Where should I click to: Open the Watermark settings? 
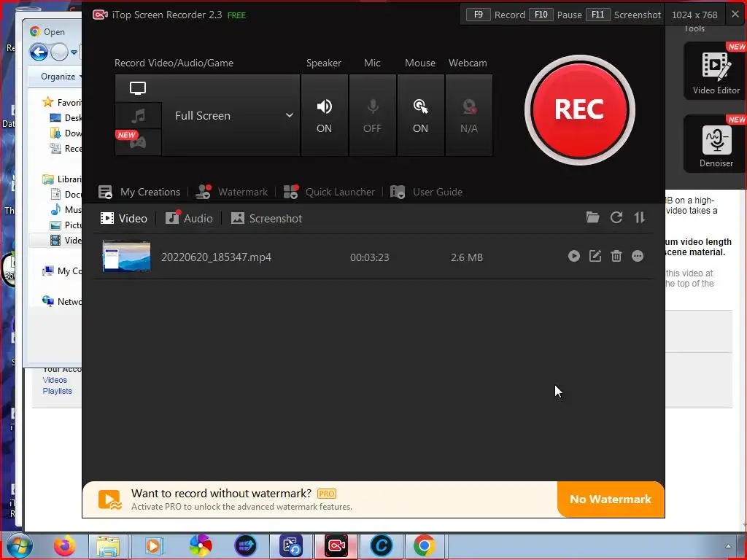pos(232,192)
